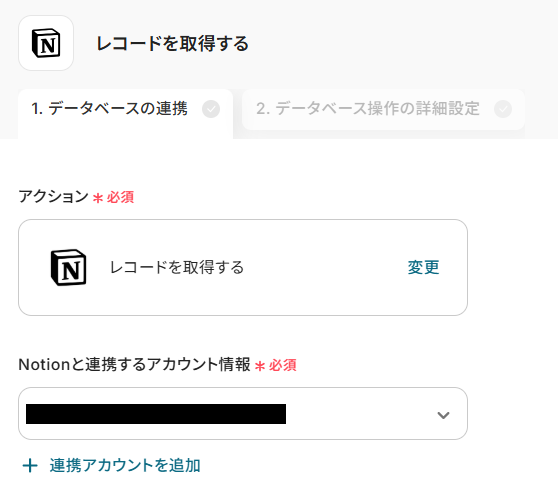Click the plus icon to add account

click(x=30, y=466)
